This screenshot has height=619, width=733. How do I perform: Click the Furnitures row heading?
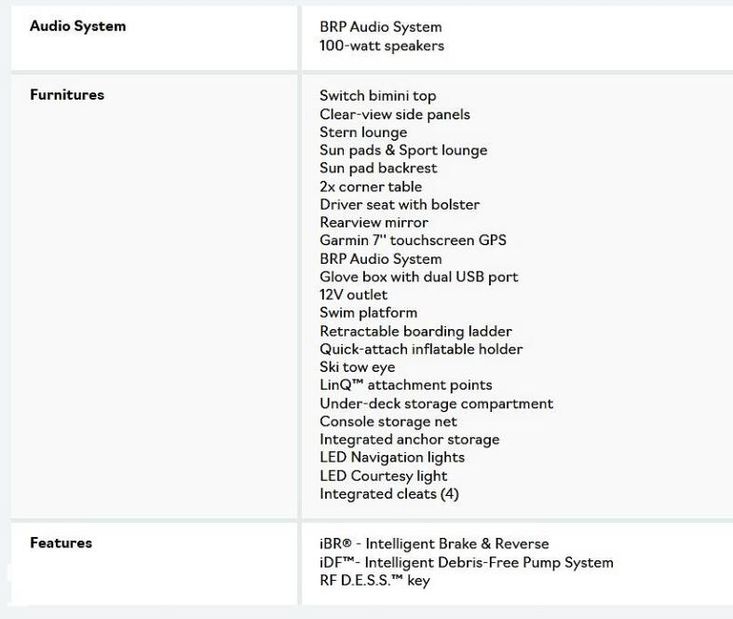67,95
